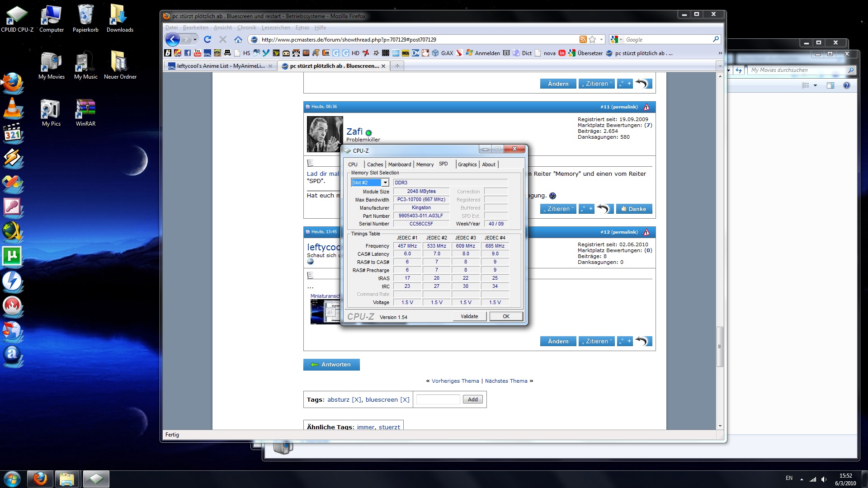
Task: Click the Google search magnifier icon
Action: click(716, 39)
